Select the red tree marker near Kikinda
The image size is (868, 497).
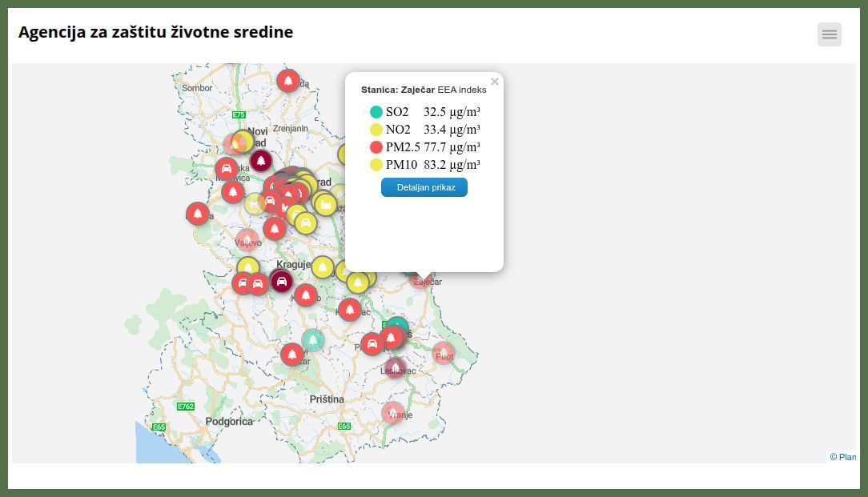288,81
